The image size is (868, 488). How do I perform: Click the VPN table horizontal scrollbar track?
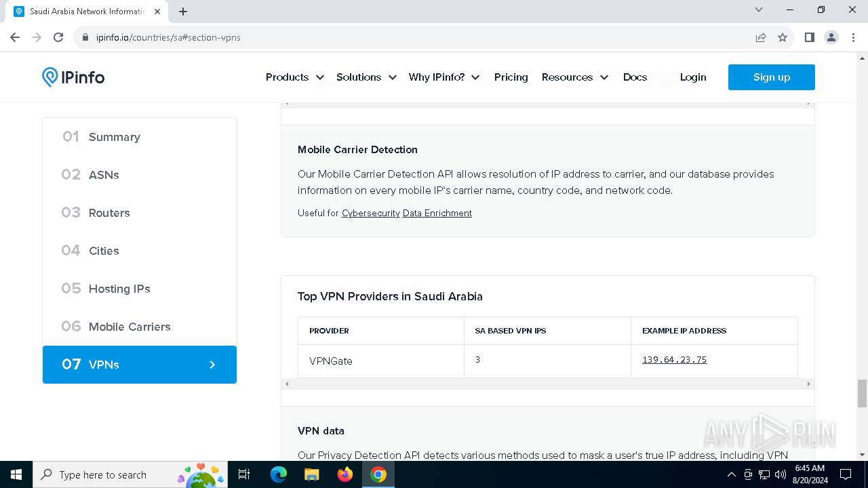pos(548,384)
